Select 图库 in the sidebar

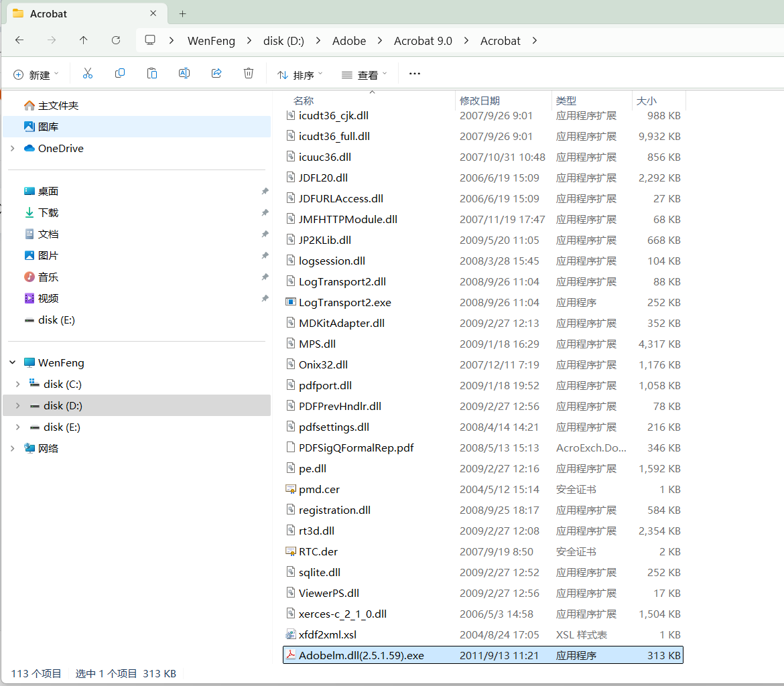(x=137, y=127)
